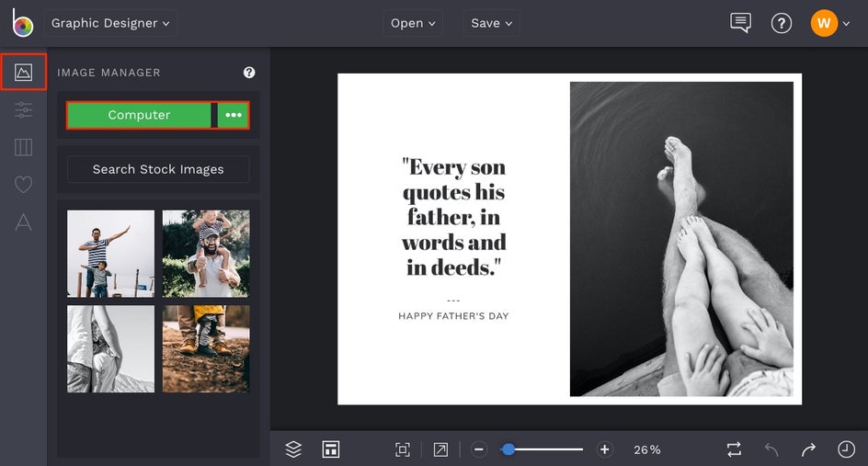Select the black and white feet photo on canvas
The height and width of the screenshot is (466, 868).
coord(681,239)
